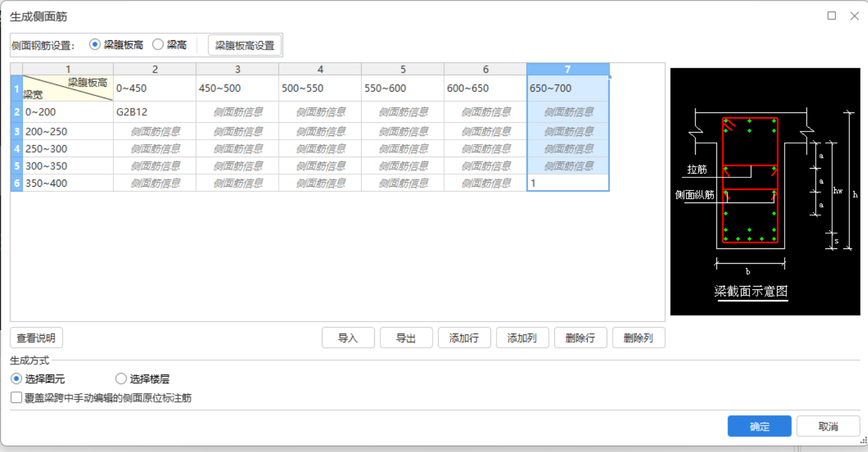
Task: Click the 650~700 header cell
Action: [x=568, y=88]
